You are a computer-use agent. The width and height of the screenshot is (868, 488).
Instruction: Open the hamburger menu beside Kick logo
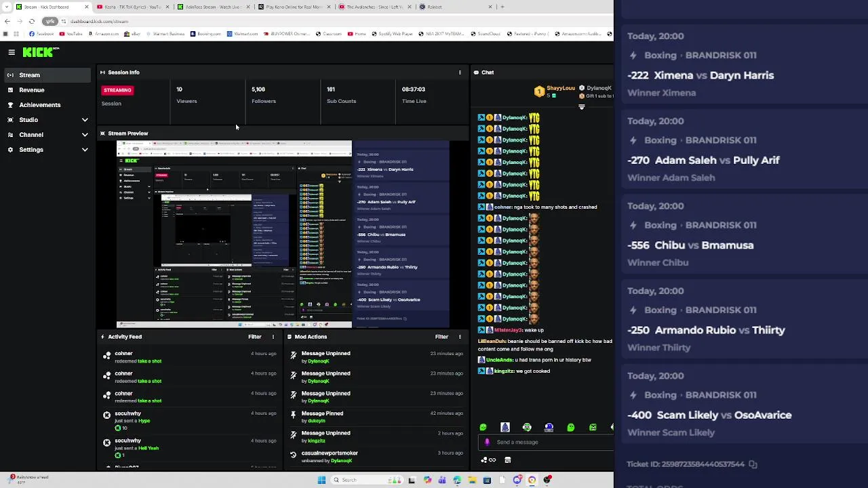coord(12,52)
